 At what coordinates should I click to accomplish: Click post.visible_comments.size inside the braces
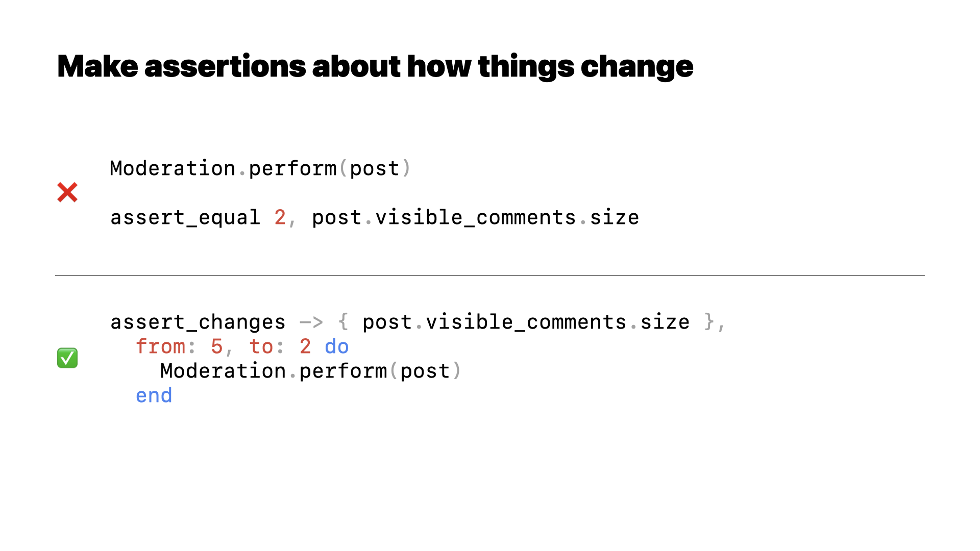coord(526,322)
